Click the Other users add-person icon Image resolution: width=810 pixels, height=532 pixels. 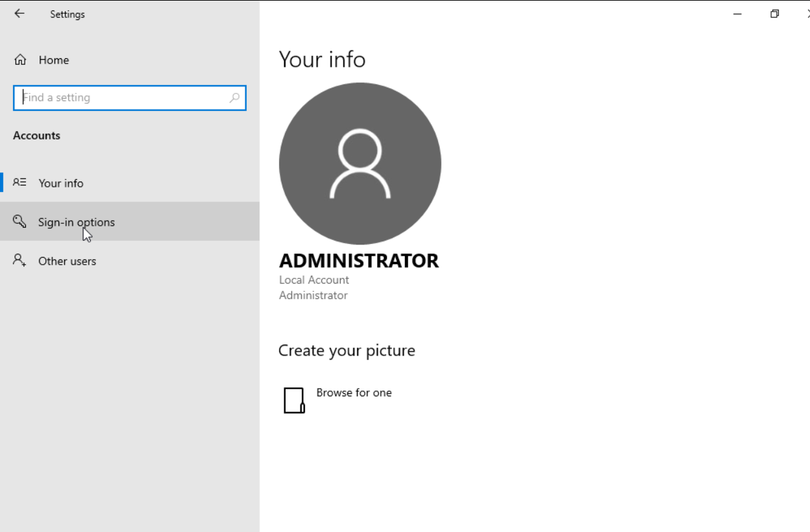tap(20, 260)
